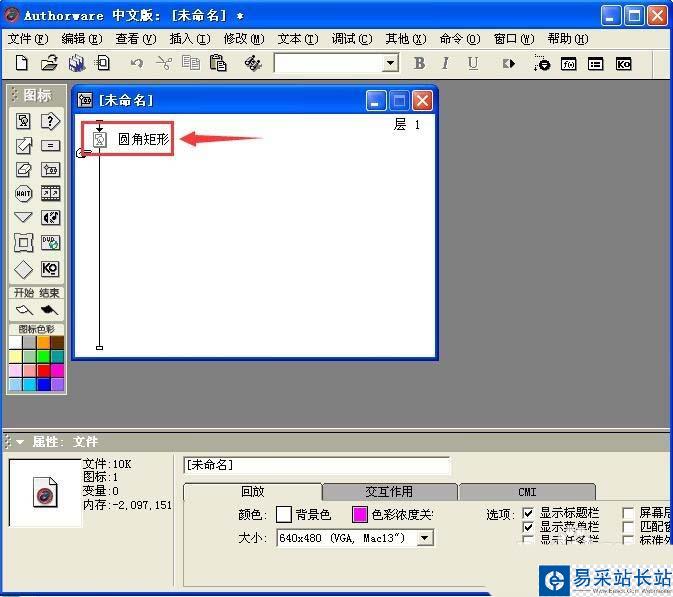Undo the last action via toolbar
Image resolution: width=673 pixels, height=597 pixels.
[137, 64]
